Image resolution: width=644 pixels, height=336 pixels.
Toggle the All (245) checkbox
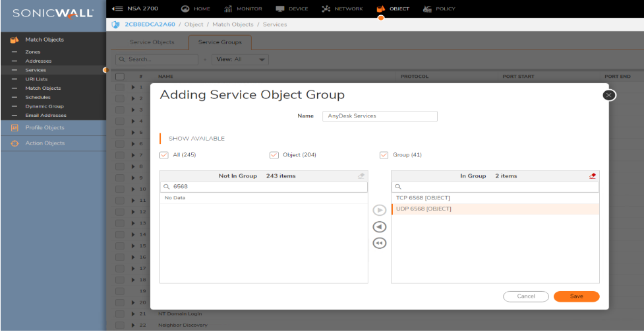164,155
